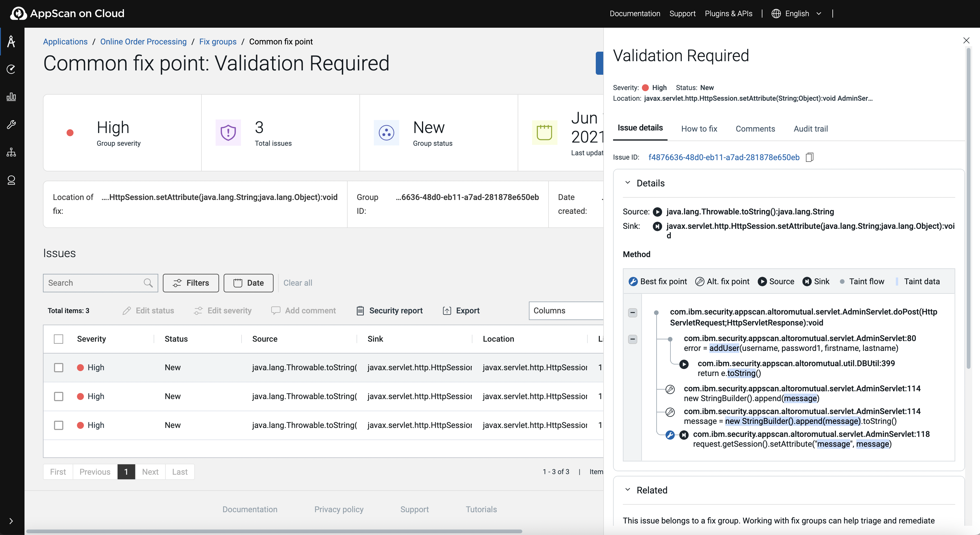Viewport: 980px width, 535px height.
Task: Collapse the Related section chevron
Action: (628, 490)
